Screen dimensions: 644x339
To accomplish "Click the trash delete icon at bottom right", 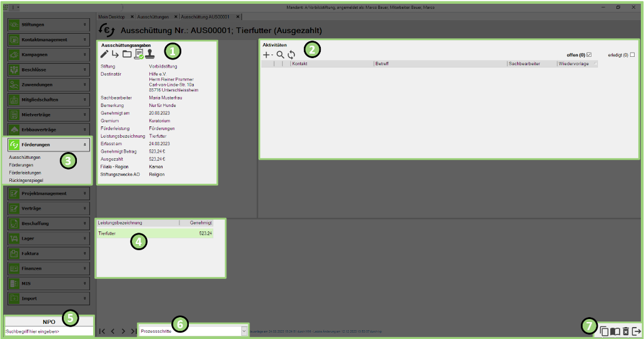I will pyautogui.click(x=625, y=331).
